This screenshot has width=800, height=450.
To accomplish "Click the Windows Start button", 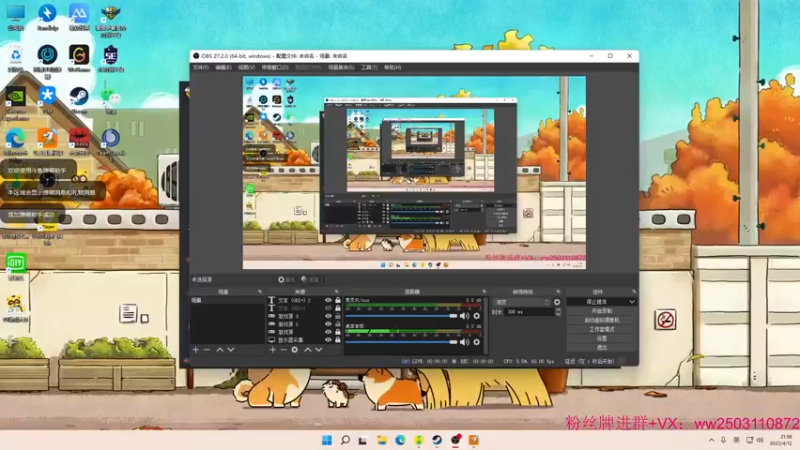I will [327, 440].
